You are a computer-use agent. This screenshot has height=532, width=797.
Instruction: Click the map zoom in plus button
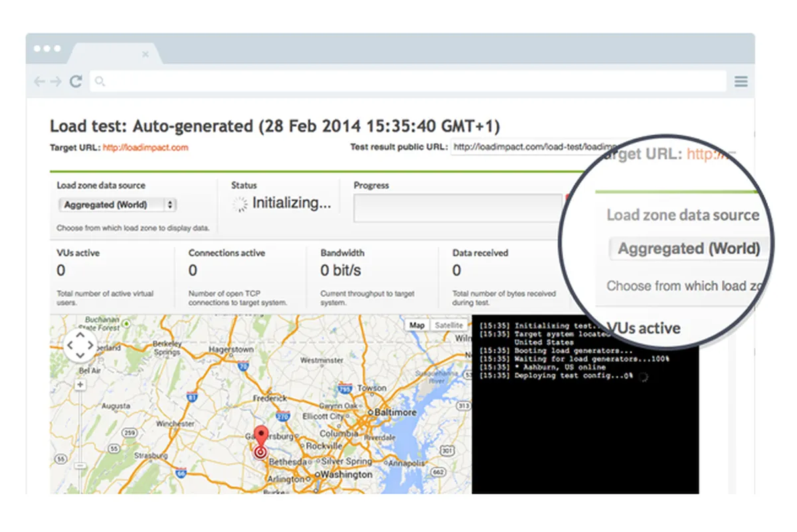click(80, 385)
